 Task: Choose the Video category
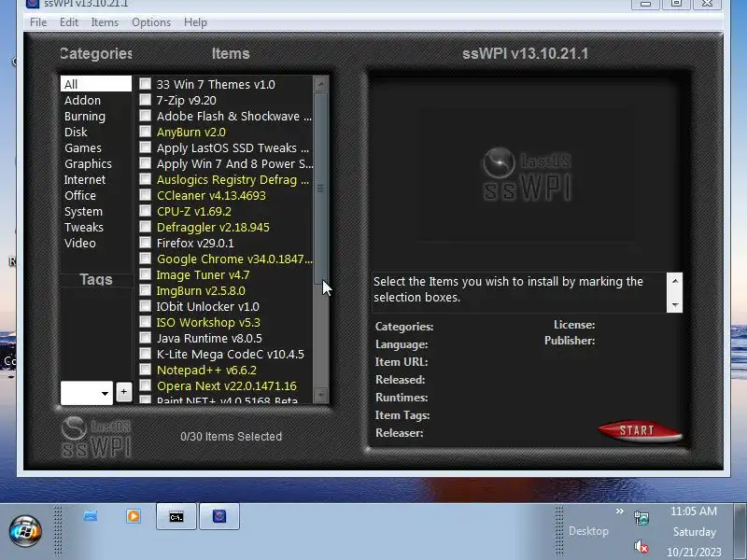pyautogui.click(x=96, y=243)
